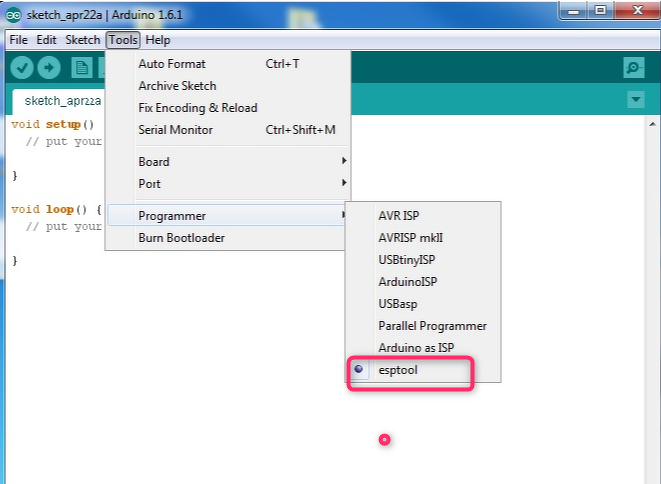This screenshot has height=484, width=661.
Task: Click the Upload arrow toolbar icon
Action: click(x=49, y=67)
